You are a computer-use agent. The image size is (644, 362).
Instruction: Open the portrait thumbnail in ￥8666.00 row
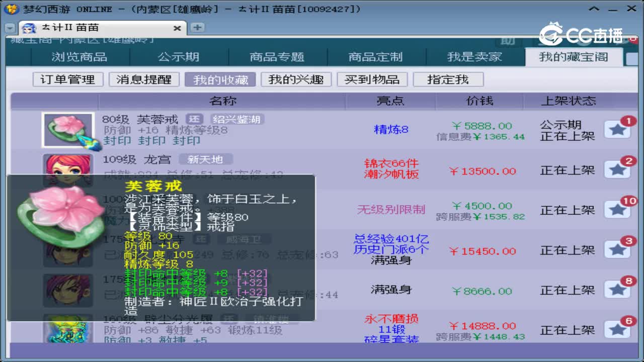[x=68, y=290]
